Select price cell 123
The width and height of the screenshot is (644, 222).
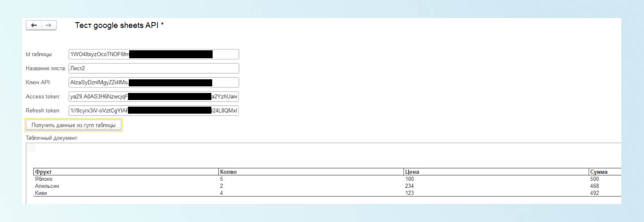click(496, 193)
